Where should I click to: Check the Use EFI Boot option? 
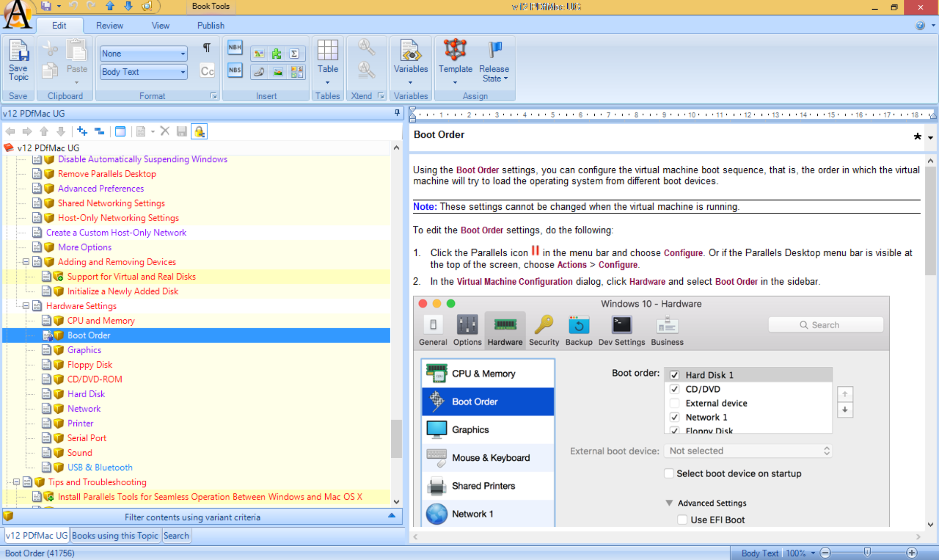click(682, 520)
